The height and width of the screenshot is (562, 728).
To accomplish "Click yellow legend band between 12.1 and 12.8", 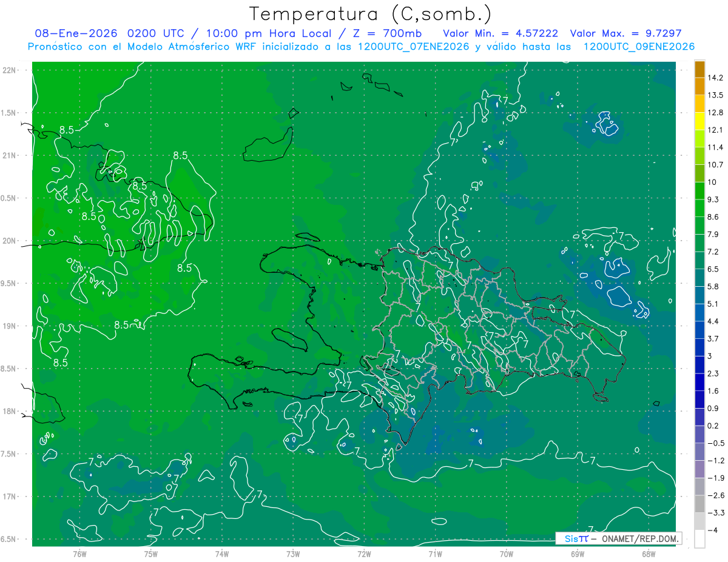I will pos(699,121).
